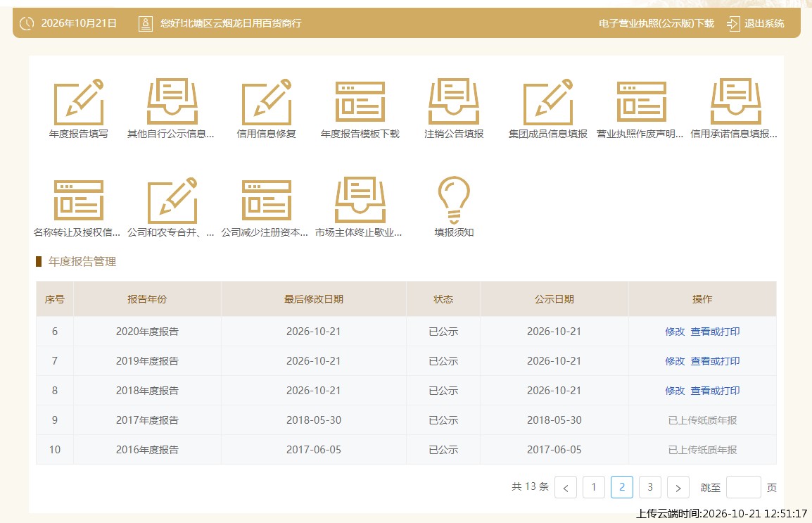Screen dimensions: 812x523
Task: Open 集团成员信息填报 icon
Action: click(548, 102)
